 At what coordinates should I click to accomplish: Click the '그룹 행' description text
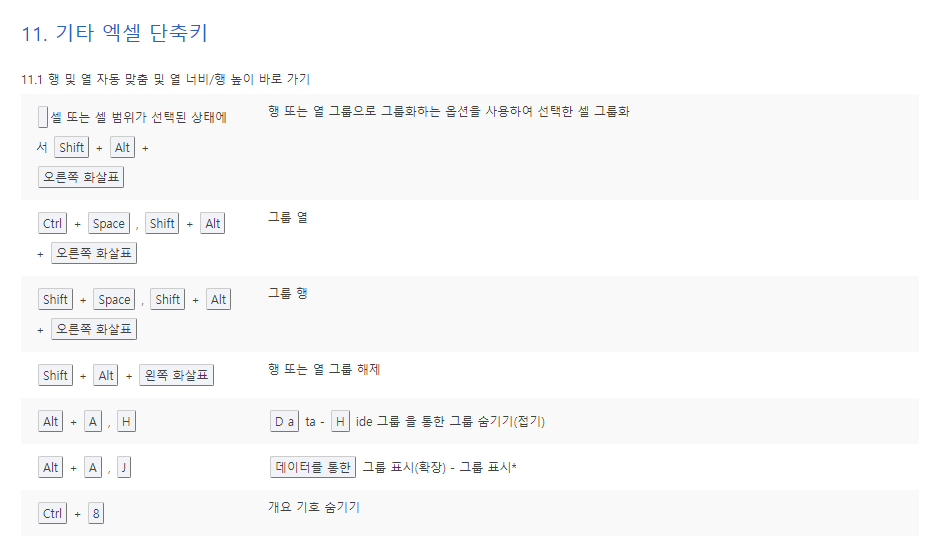287,293
